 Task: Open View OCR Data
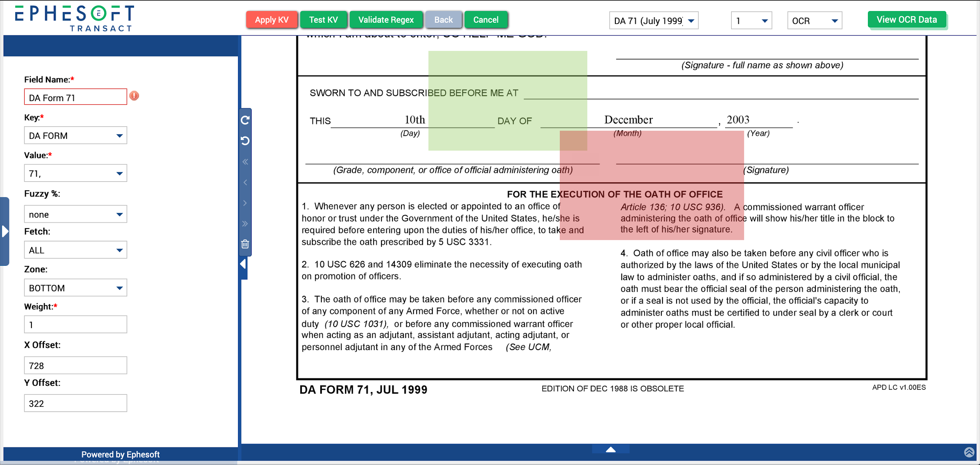[907, 20]
